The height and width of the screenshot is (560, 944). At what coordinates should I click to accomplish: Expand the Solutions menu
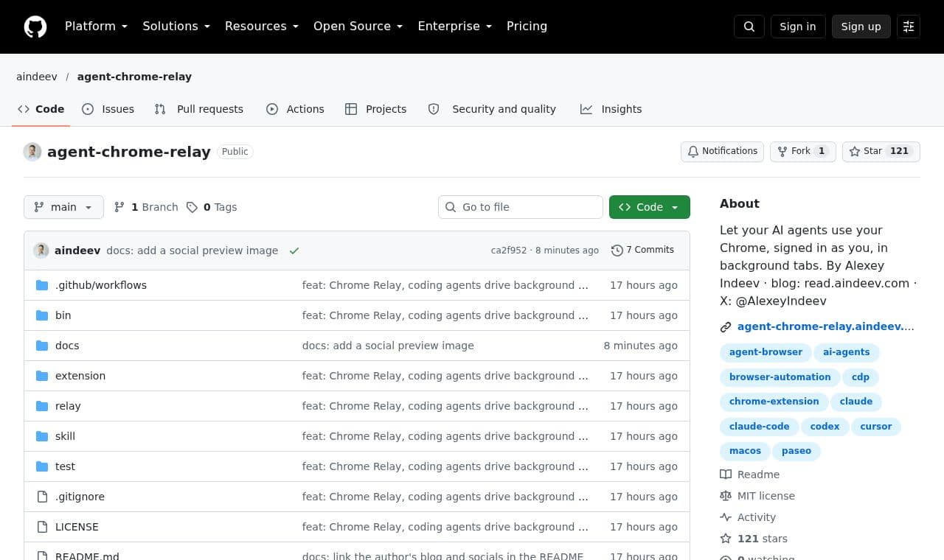tap(176, 27)
